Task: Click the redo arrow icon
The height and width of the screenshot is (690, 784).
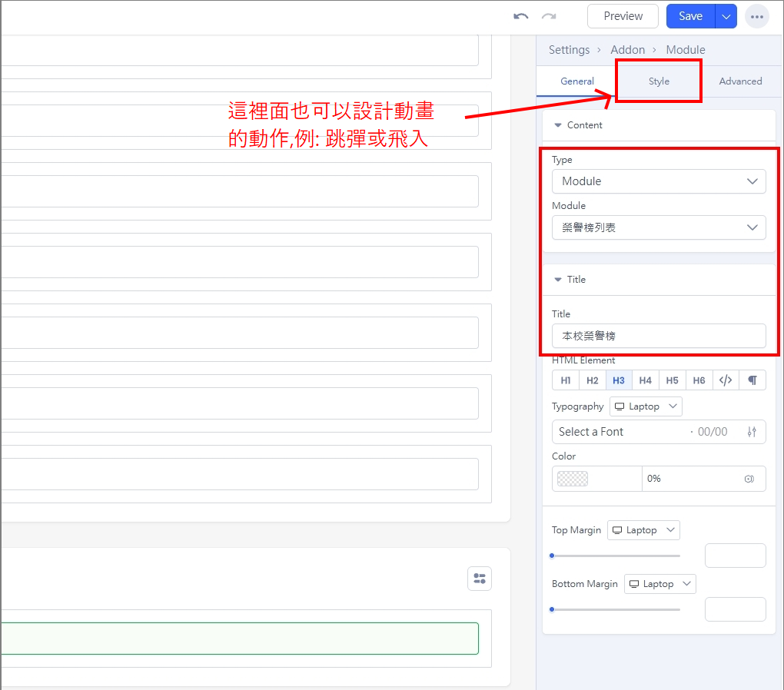Action: point(548,16)
